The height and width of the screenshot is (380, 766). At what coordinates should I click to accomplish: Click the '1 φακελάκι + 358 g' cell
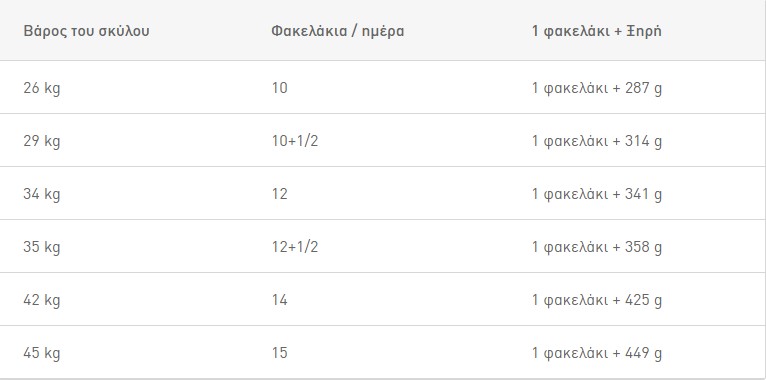click(x=597, y=247)
